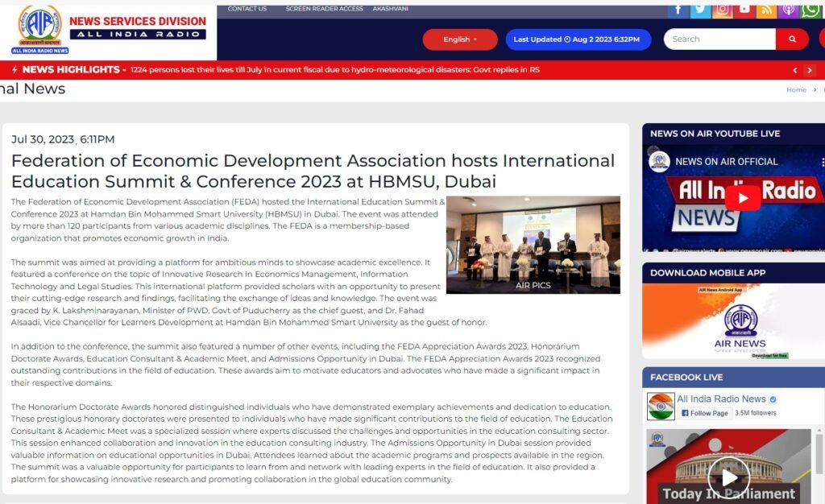Click the Download Mobile App heading
This screenshot has width=825, height=504.
tap(707, 273)
